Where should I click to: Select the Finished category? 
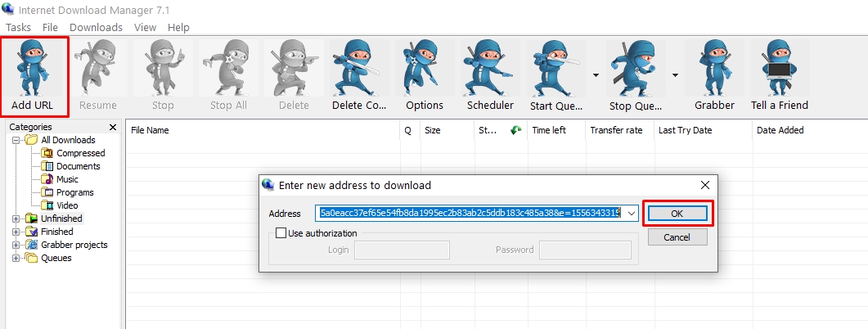(x=57, y=232)
